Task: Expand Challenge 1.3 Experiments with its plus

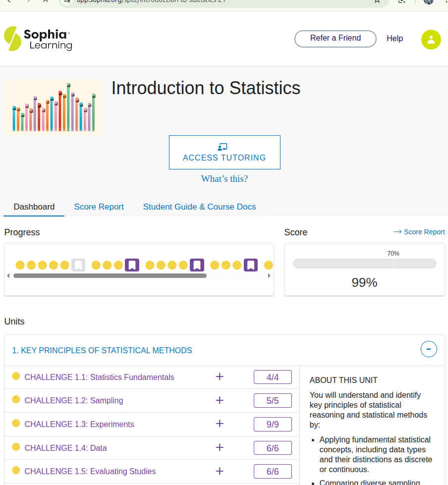Action: [x=220, y=424]
